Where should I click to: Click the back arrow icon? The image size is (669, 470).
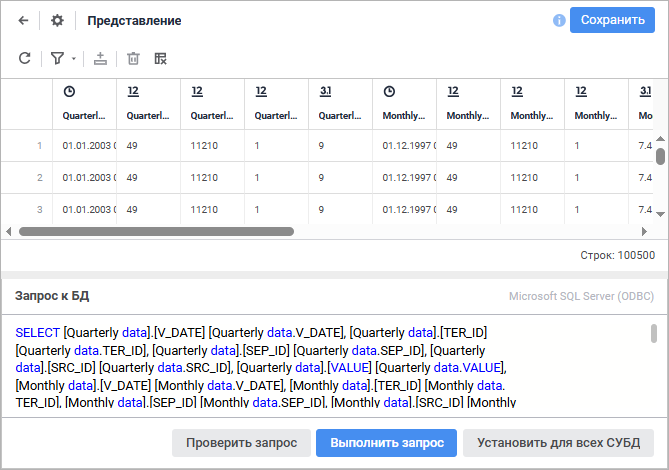24,20
